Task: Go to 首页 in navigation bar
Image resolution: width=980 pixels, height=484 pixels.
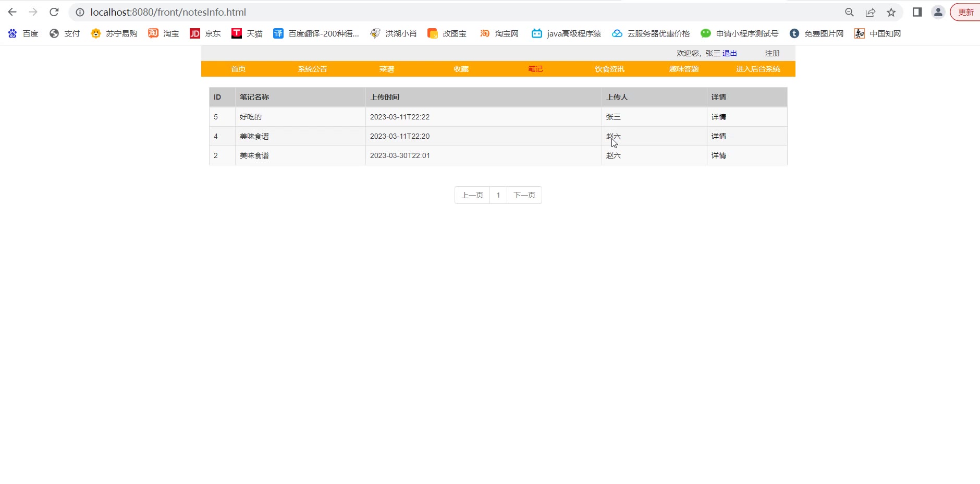Action: coord(238,69)
